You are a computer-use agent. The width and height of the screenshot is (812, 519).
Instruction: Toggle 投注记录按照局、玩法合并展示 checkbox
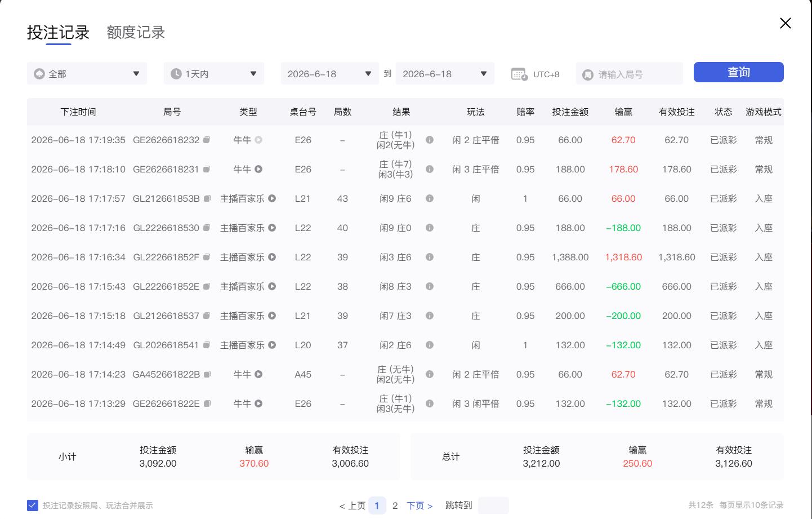pos(32,505)
